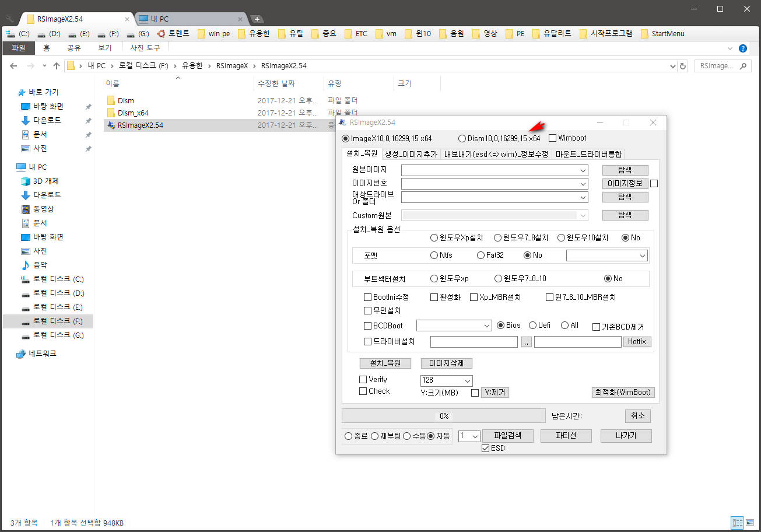The width and height of the screenshot is (761, 532).
Task: Switch to 마운트_드라이버통합 tab
Action: 588,154
